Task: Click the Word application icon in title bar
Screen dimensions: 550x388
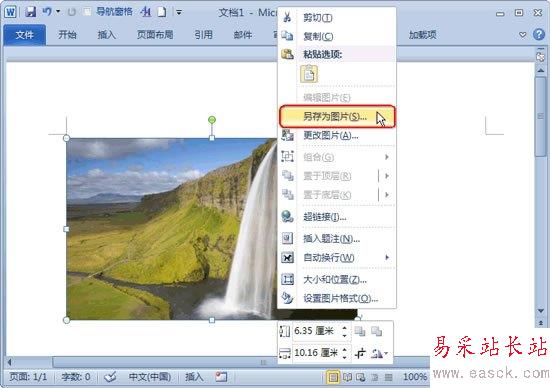Action: (x=10, y=12)
